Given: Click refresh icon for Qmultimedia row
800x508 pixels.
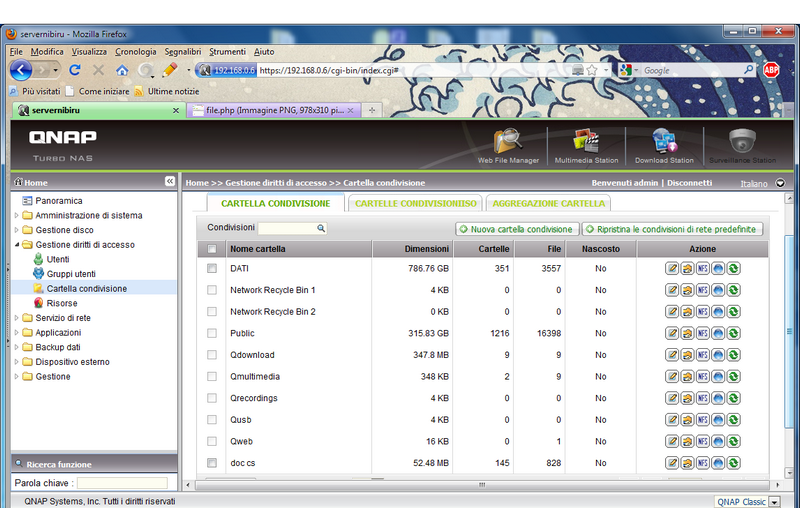Looking at the screenshot, I should coord(734,377).
